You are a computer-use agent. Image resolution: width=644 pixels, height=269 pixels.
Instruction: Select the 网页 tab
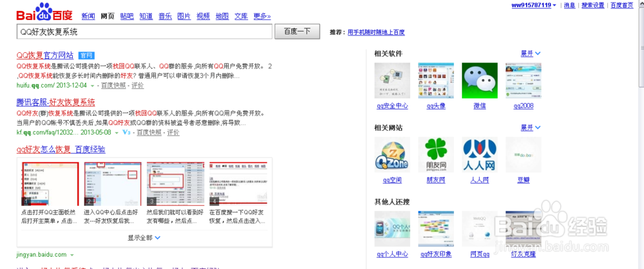108,17
